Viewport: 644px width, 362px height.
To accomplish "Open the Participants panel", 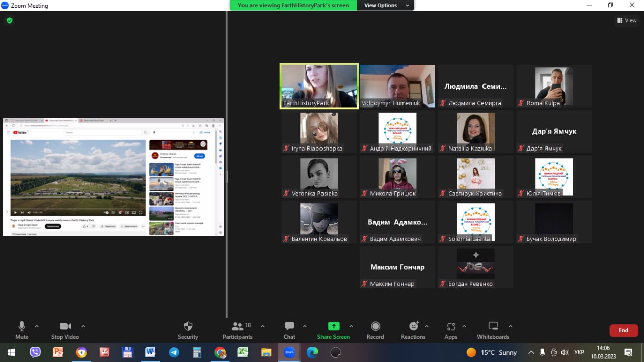I will pyautogui.click(x=237, y=330).
